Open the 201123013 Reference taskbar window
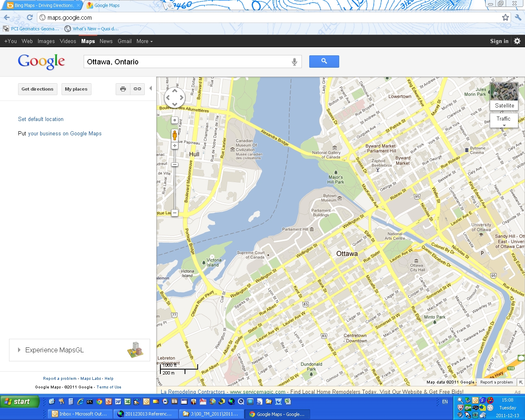Image resolution: width=525 pixels, height=420 pixels. (146, 414)
